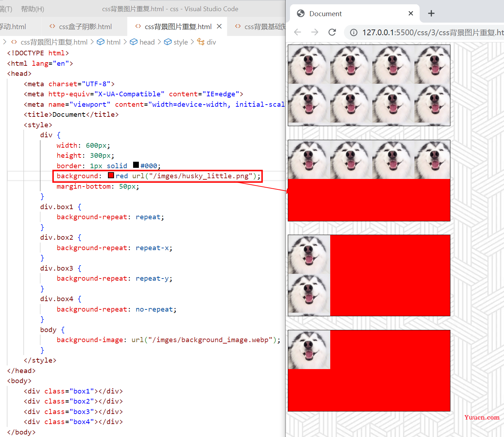
Task: Go back in the browser
Action: tap(298, 32)
